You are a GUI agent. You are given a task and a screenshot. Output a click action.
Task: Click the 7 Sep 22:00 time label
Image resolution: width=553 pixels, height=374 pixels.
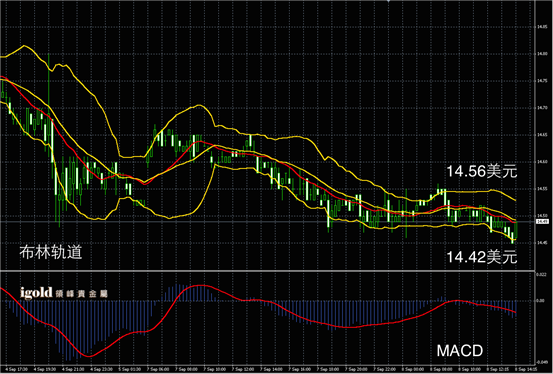click(x=384, y=369)
